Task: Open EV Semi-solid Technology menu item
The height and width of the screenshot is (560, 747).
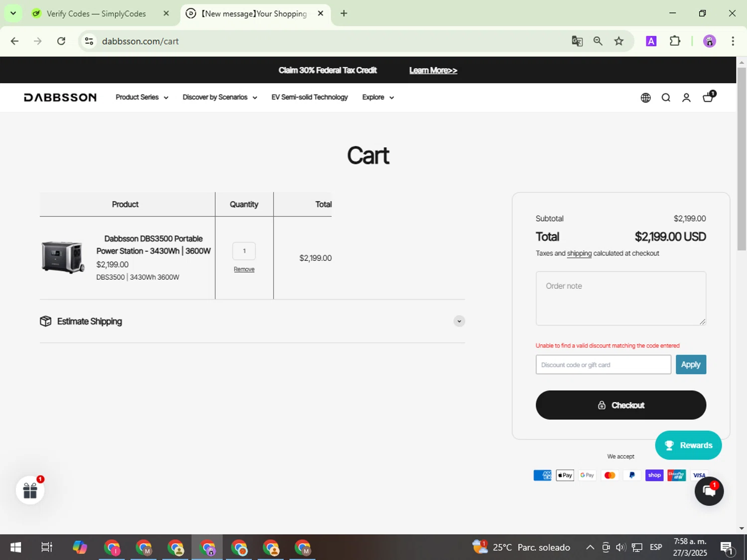Action: pos(309,98)
